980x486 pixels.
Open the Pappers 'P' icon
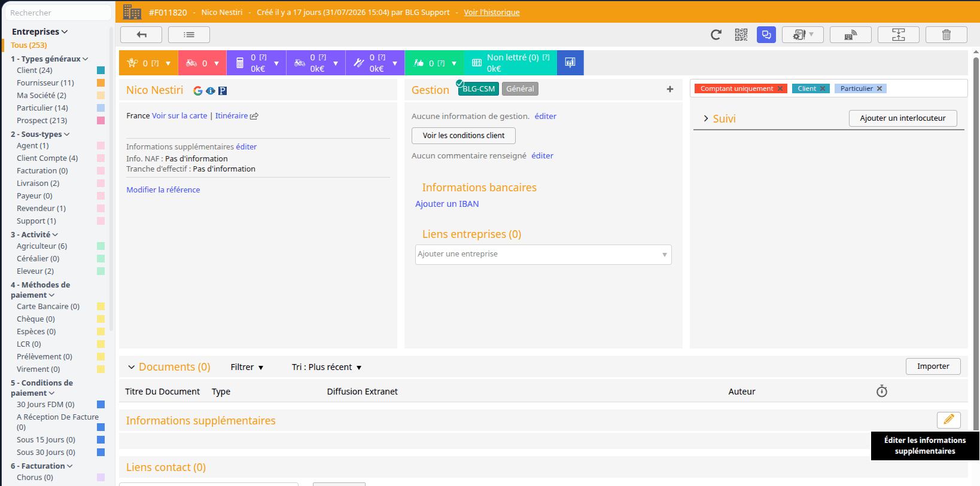click(223, 91)
